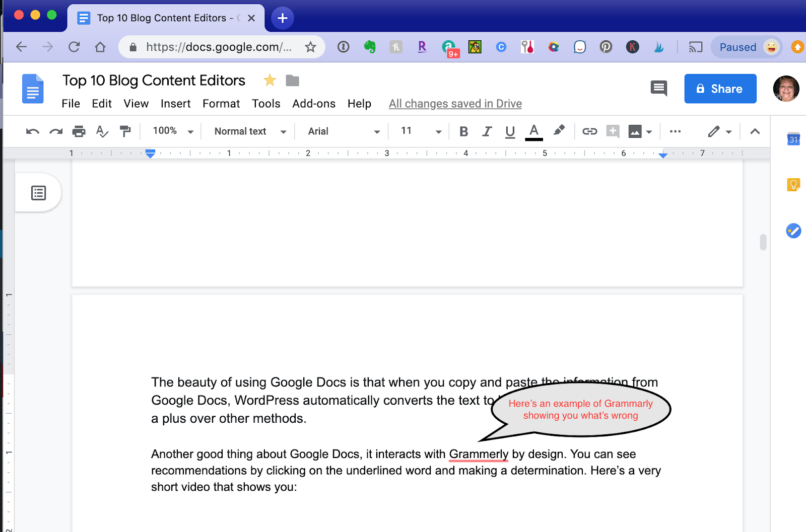Run spelling and grammar check icon
The image size is (806, 532).
tap(102, 131)
